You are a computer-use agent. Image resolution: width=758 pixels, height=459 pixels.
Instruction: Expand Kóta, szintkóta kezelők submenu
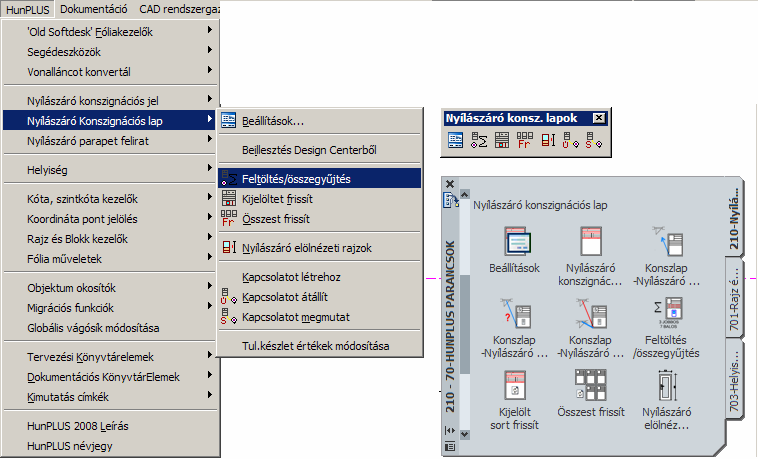110,199
